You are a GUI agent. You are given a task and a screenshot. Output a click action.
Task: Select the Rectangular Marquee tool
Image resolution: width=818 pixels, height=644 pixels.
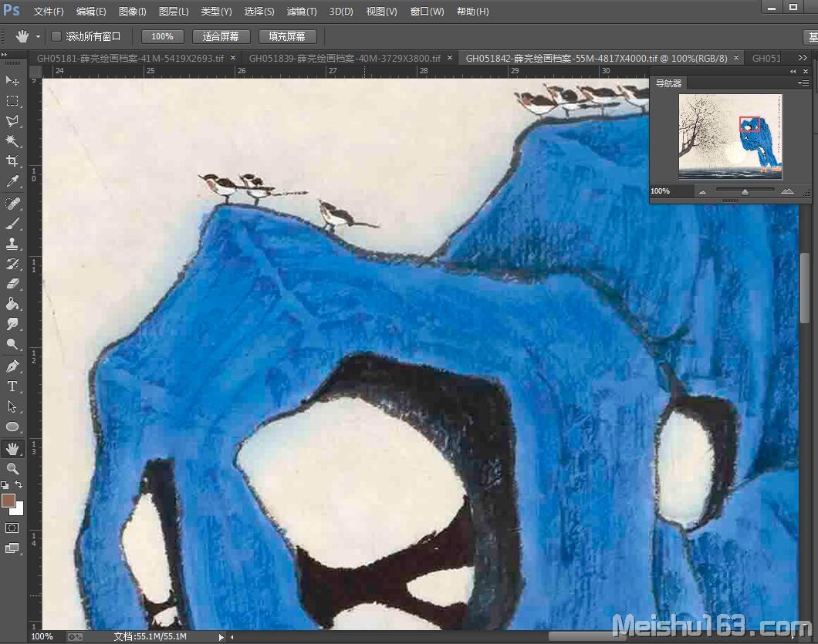12,100
